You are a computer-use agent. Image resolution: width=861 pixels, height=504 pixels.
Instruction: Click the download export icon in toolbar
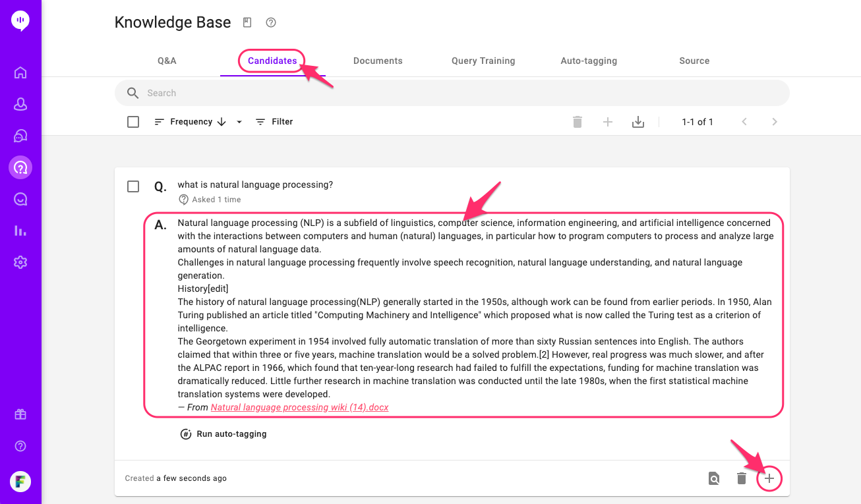pyautogui.click(x=638, y=122)
